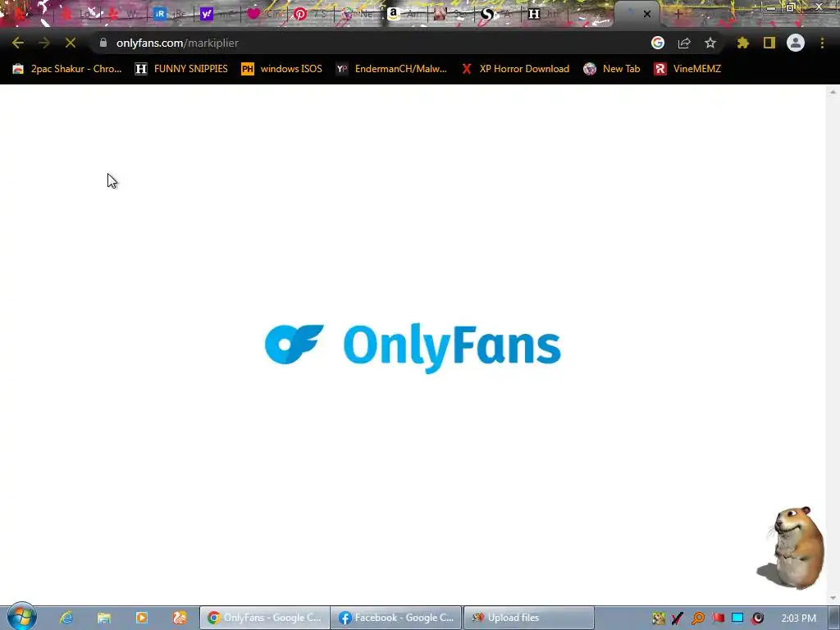Screen dimensions: 840x630
Task: Click the address bar showing onlyfans.com/markiplier
Action: [370, 43]
